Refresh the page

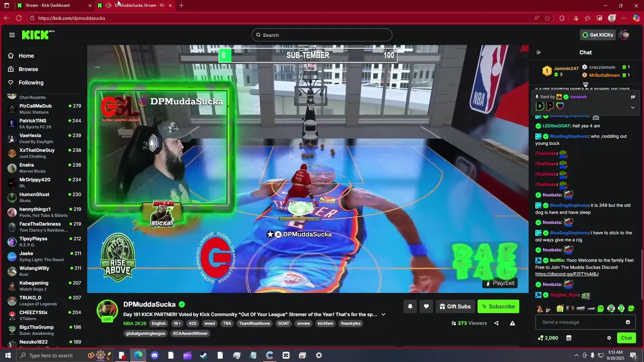point(19,18)
